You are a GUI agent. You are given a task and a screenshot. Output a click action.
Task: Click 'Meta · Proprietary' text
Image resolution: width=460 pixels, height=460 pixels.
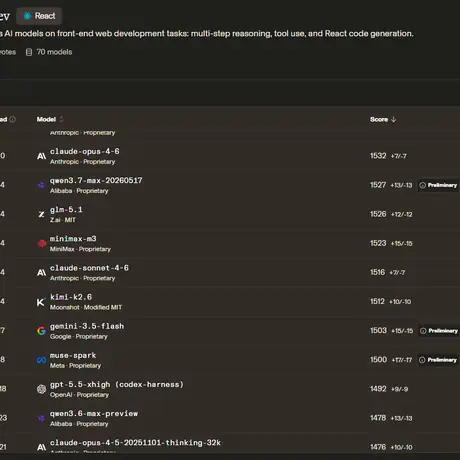pyautogui.click(x=75, y=366)
